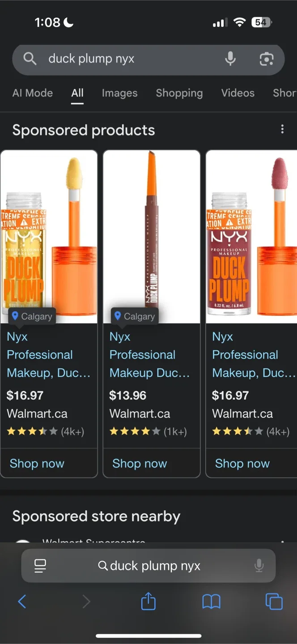Tap the Safari back navigation arrow
Viewport: 297px width, 644px height.
tap(22, 602)
